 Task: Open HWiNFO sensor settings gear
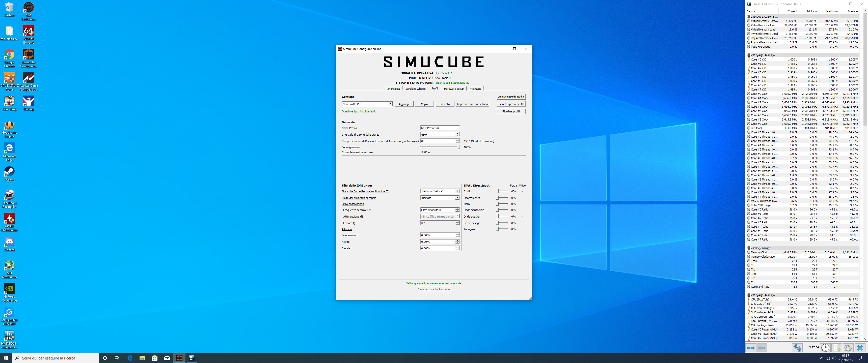848,348
